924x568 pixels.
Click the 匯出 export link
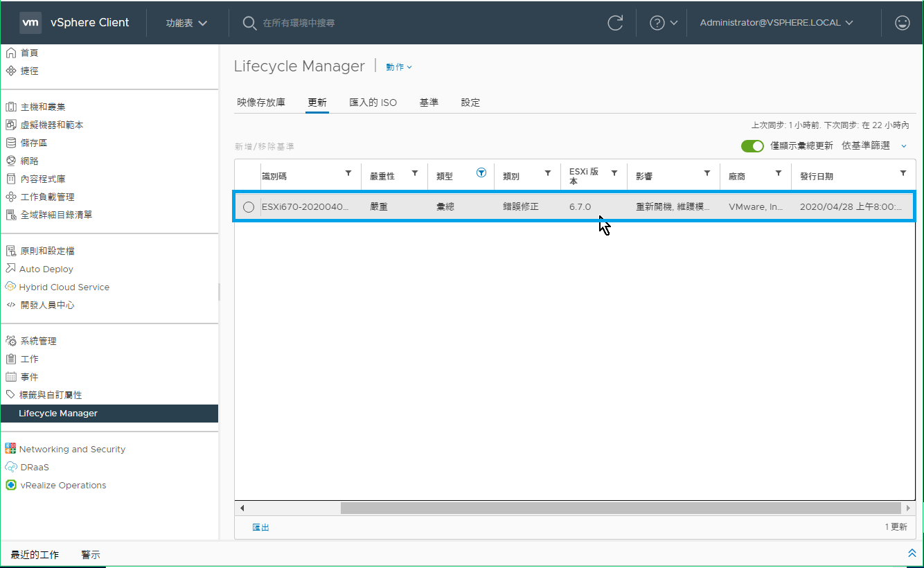pyautogui.click(x=260, y=528)
